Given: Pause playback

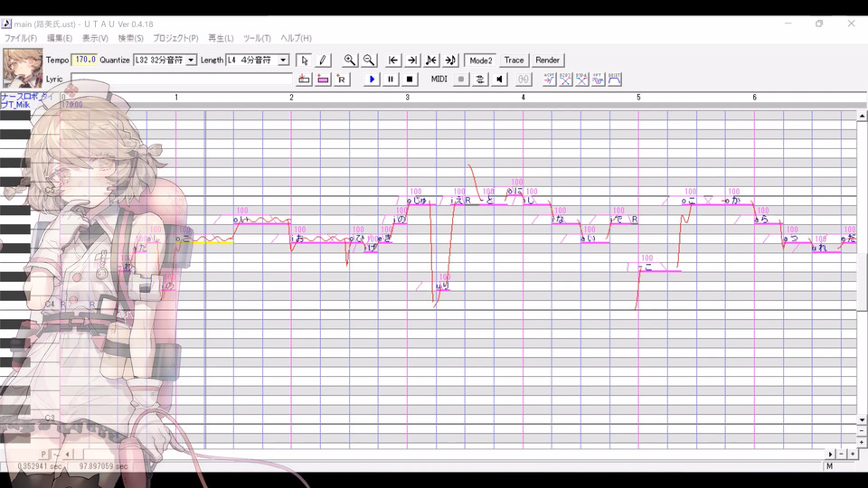Looking at the screenshot, I should [391, 80].
